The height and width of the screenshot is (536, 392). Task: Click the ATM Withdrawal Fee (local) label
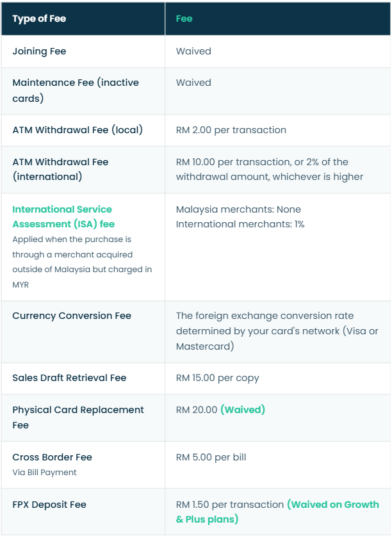pyautogui.click(x=78, y=130)
